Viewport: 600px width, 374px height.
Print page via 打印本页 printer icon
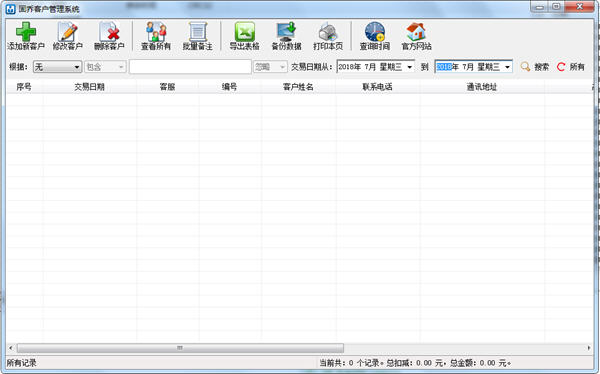click(x=328, y=32)
